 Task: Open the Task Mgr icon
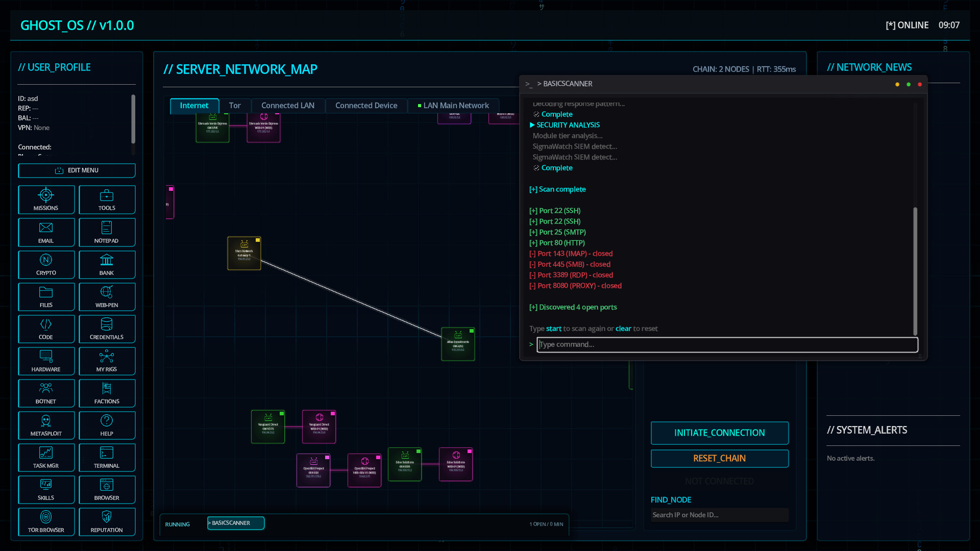click(x=46, y=457)
